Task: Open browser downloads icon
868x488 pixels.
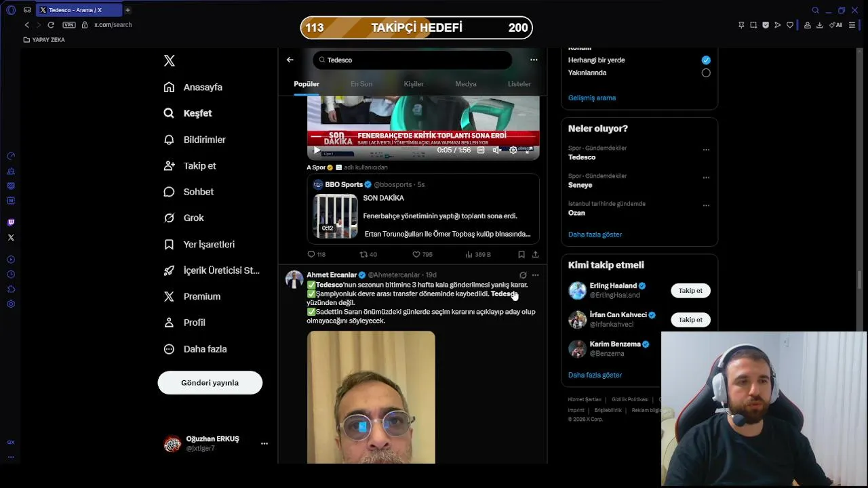Action: (820, 25)
